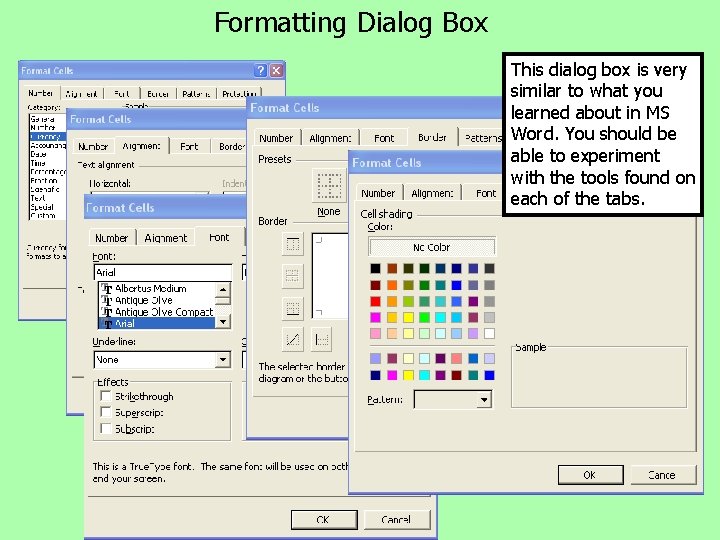This screenshot has width=720, height=540.
Task: Click the border preview diagram box
Action: point(330,276)
